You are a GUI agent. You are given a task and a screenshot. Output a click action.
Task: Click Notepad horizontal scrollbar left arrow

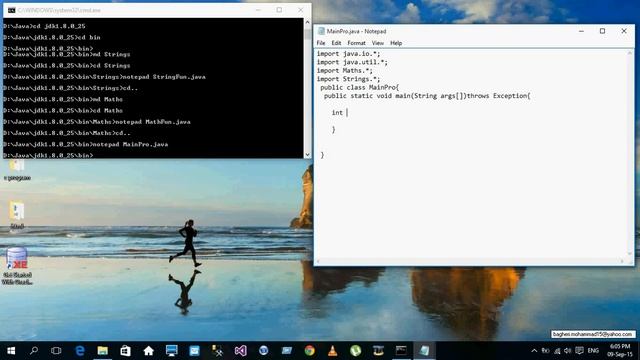point(319,261)
